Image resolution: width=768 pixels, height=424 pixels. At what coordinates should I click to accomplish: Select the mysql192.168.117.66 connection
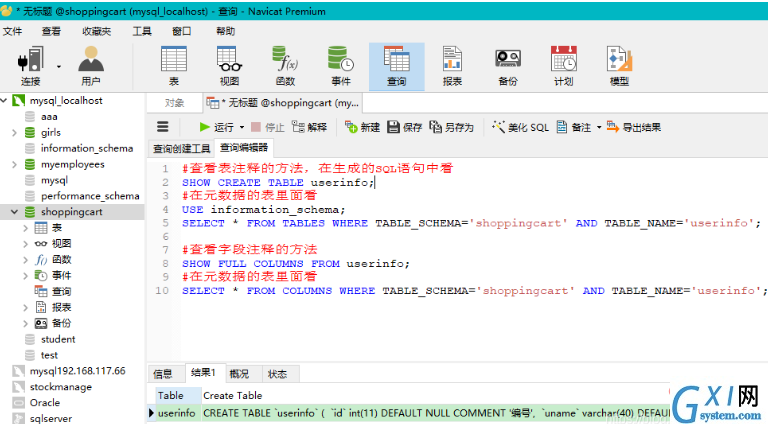click(x=77, y=371)
